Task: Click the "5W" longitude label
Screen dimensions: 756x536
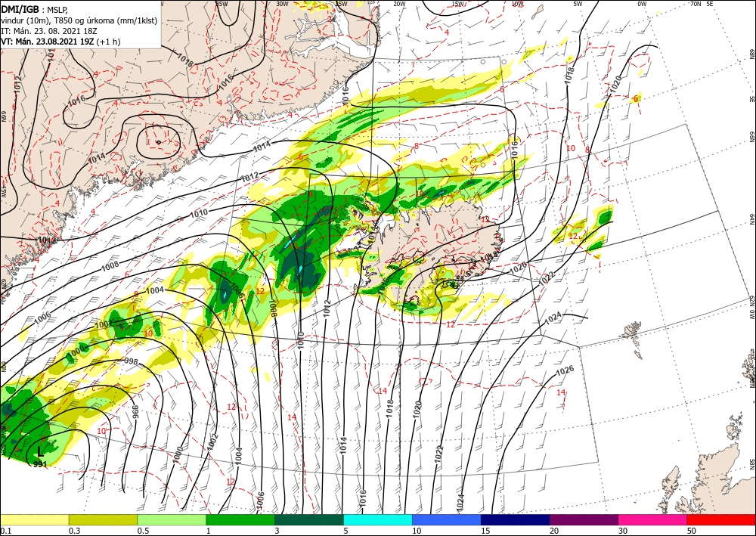Action: tap(578, 4)
